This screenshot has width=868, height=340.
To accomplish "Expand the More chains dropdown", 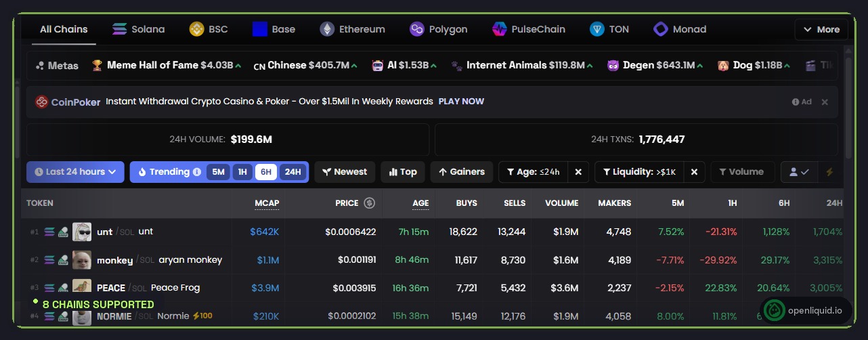I will tap(821, 29).
